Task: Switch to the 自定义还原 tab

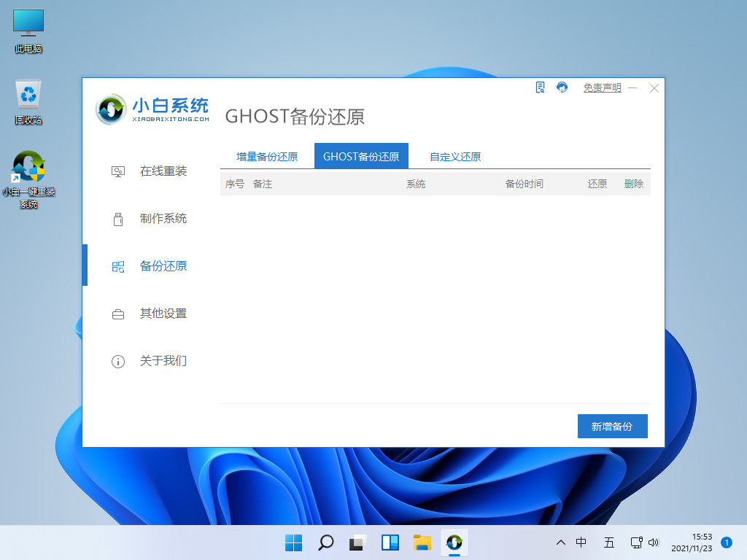Action: point(455,157)
